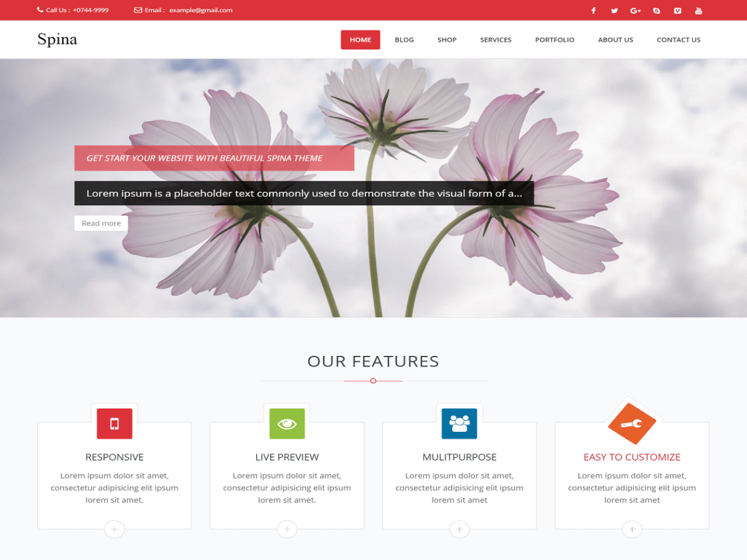The height and width of the screenshot is (560, 747).
Task: Click the Spina site logo
Action: [58, 39]
